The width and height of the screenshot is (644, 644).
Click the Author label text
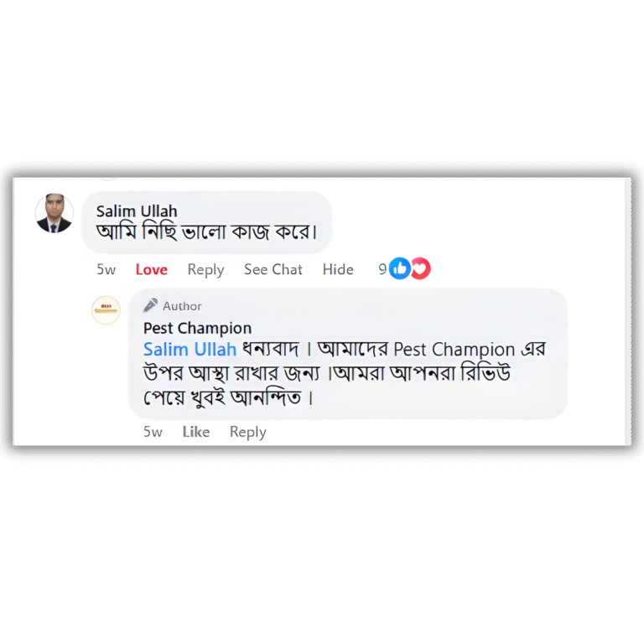(x=182, y=306)
